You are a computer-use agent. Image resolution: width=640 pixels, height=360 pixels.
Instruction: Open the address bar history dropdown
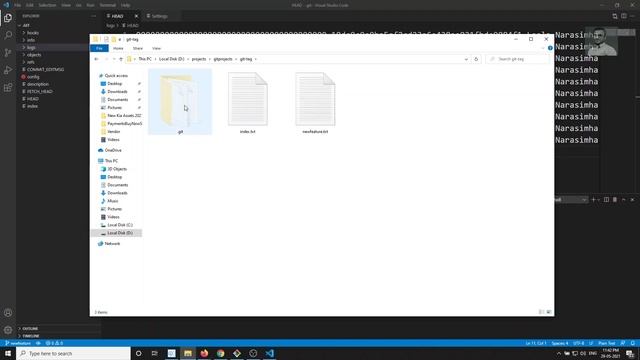[x=466, y=59]
